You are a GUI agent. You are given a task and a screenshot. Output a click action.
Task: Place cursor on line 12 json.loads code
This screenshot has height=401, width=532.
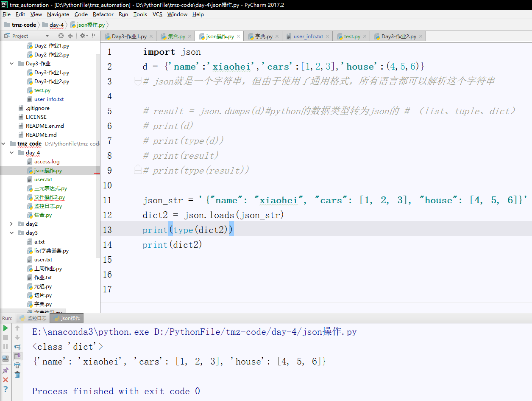213,215
